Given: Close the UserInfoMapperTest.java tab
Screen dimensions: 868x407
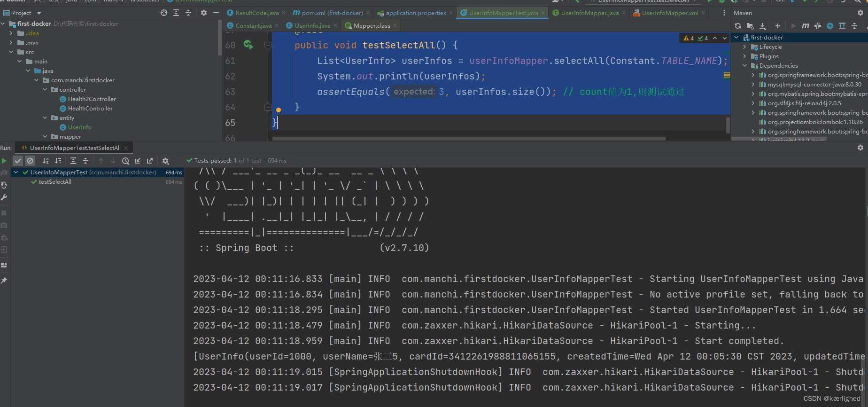Looking at the screenshot, I should (543, 13).
